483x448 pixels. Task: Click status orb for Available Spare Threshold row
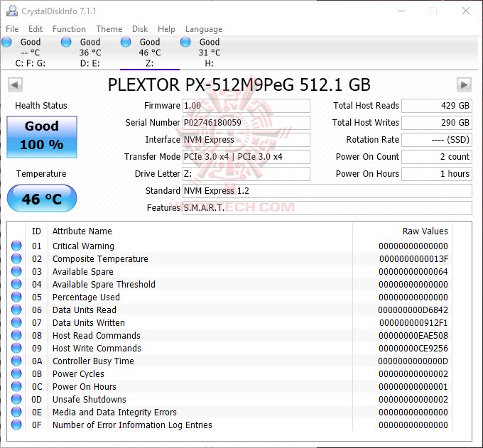pyautogui.click(x=16, y=284)
